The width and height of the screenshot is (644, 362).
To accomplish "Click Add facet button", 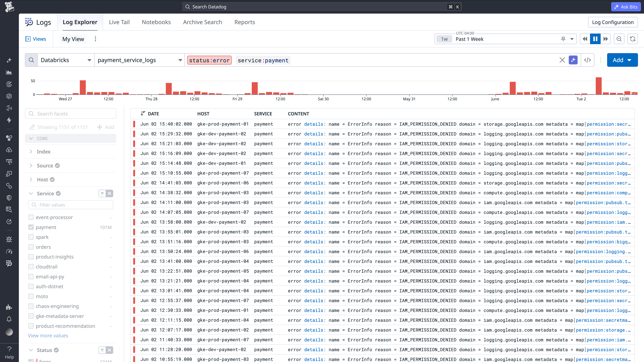I will click(106, 127).
